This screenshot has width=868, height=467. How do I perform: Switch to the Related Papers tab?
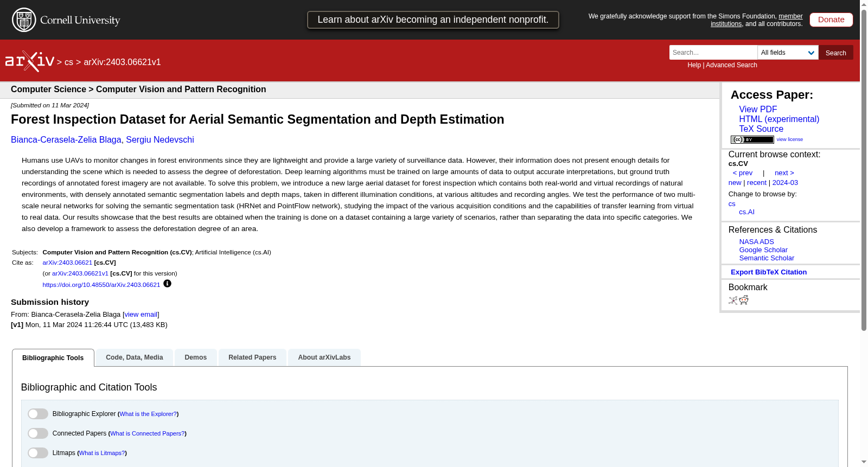(x=252, y=357)
